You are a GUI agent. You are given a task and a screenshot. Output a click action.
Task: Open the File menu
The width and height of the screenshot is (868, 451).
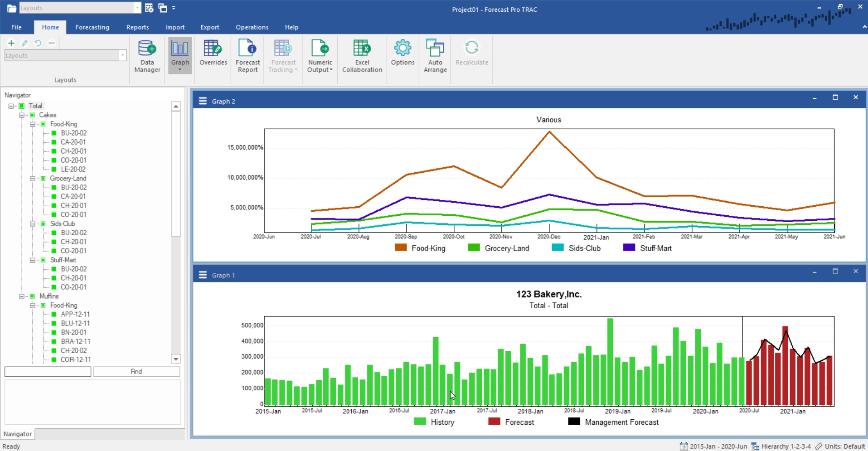16,27
